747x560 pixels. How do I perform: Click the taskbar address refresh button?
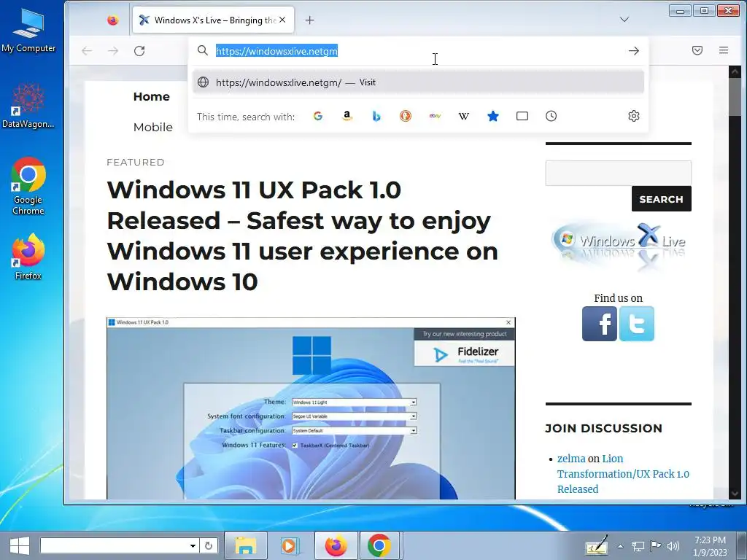click(208, 545)
